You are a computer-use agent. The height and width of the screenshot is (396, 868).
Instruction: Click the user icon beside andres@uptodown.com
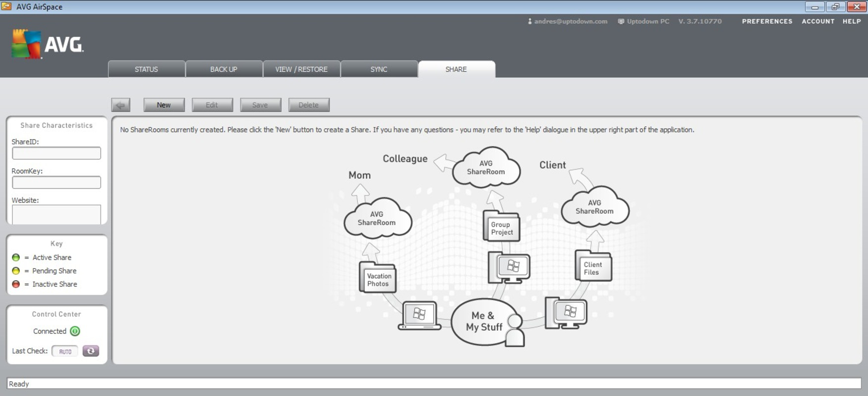pyautogui.click(x=530, y=21)
